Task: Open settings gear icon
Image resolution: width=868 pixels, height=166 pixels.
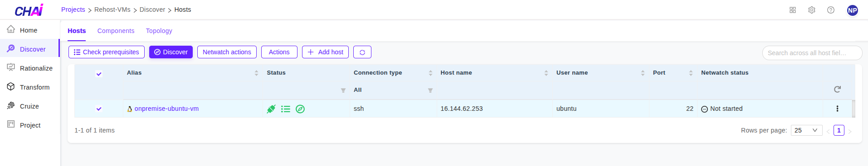Action: (x=812, y=10)
